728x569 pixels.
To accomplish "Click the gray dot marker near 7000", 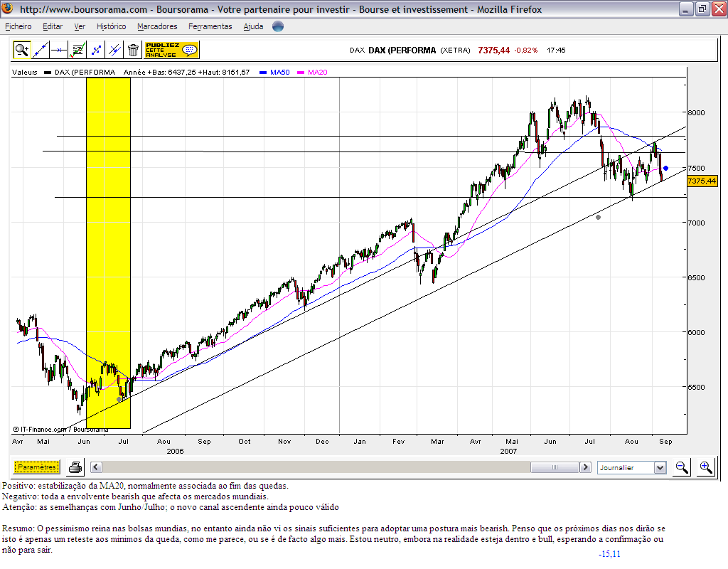I will [598, 217].
